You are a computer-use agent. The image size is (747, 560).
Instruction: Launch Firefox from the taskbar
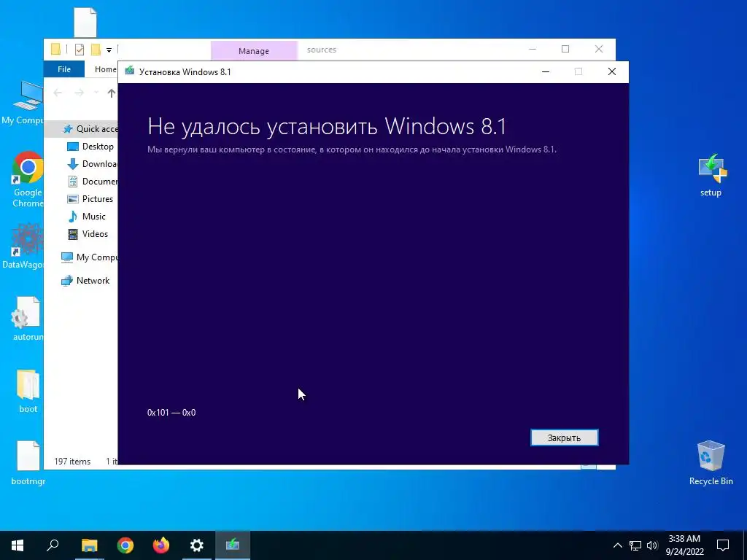pos(161,545)
